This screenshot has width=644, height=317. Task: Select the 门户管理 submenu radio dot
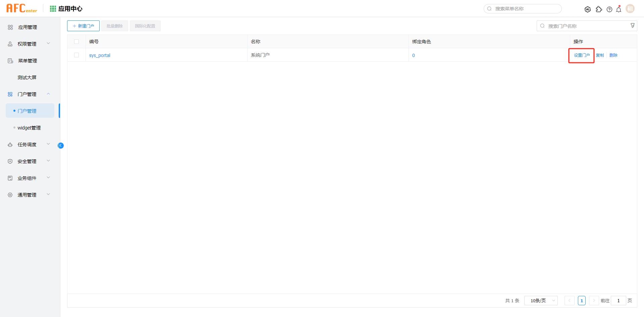tap(14, 111)
